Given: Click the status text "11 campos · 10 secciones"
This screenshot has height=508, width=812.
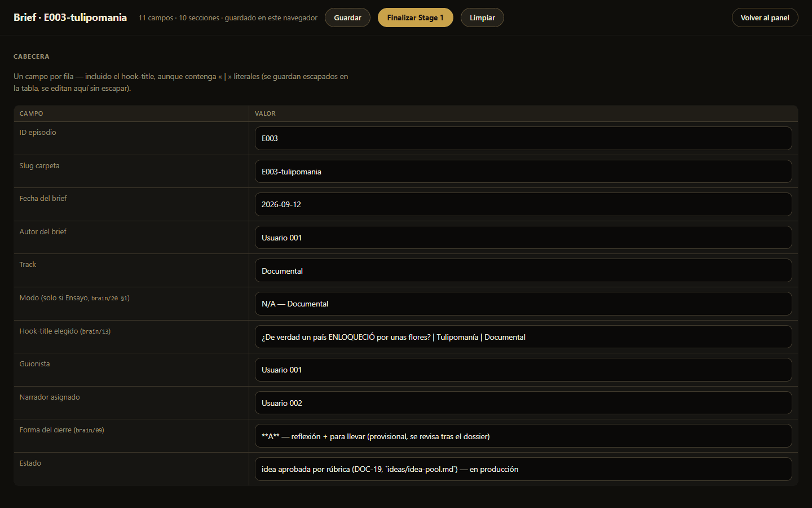Looking at the screenshot, I should pyautogui.click(x=179, y=18).
